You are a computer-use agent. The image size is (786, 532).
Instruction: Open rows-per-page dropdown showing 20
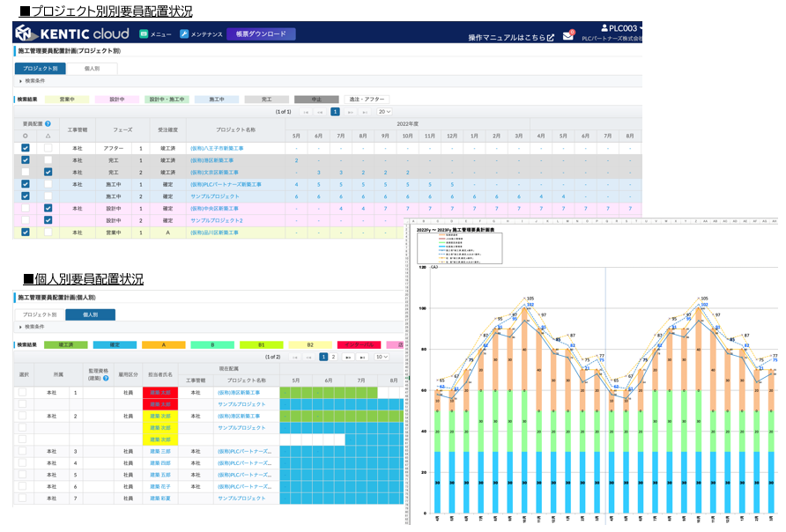click(384, 112)
